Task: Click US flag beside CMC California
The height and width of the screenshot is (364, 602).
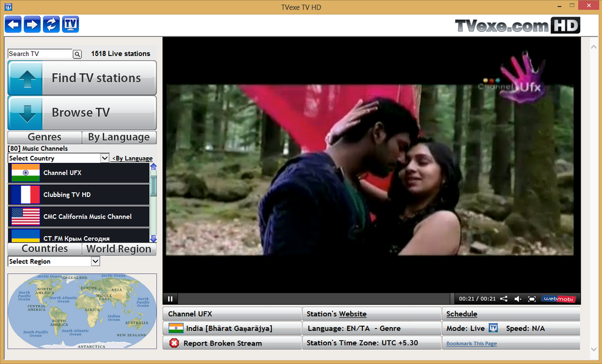Action: pyautogui.click(x=26, y=217)
